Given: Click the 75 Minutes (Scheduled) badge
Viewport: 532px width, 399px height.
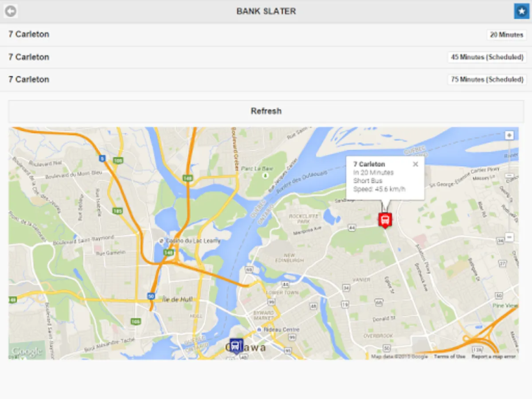Looking at the screenshot, I should pyautogui.click(x=487, y=80).
